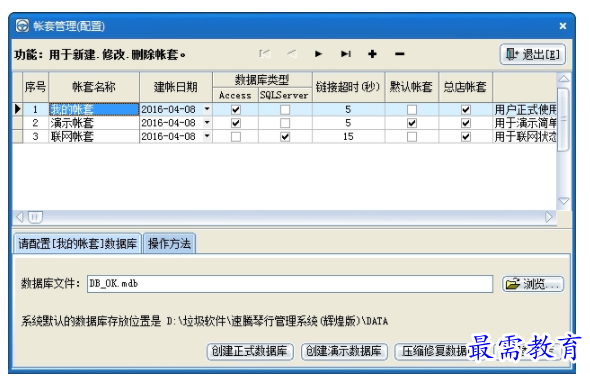Screen dimensions: 590x379
Task: Toggle Access checkbox for 演示帐套
Action: point(236,123)
